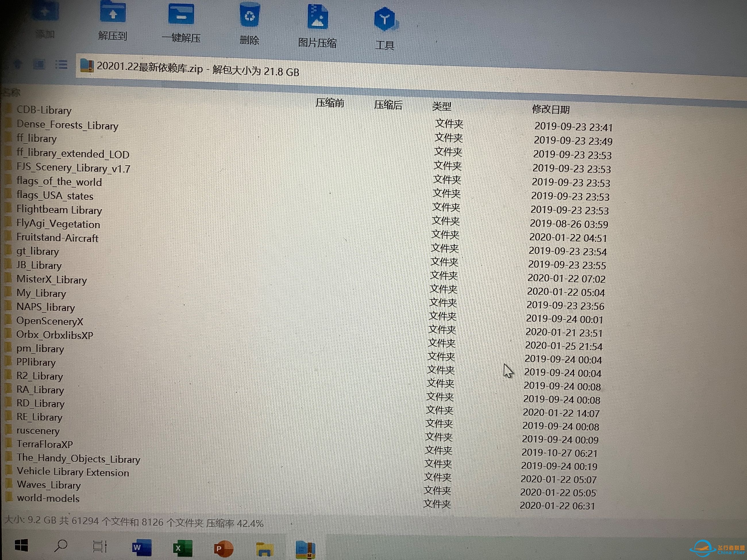Select the CDB-Library folder
The image size is (747, 560).
point(44,110)
